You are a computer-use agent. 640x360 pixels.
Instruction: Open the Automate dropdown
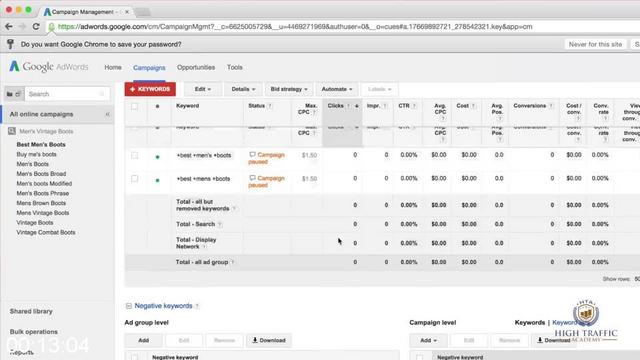coord(337,89)
